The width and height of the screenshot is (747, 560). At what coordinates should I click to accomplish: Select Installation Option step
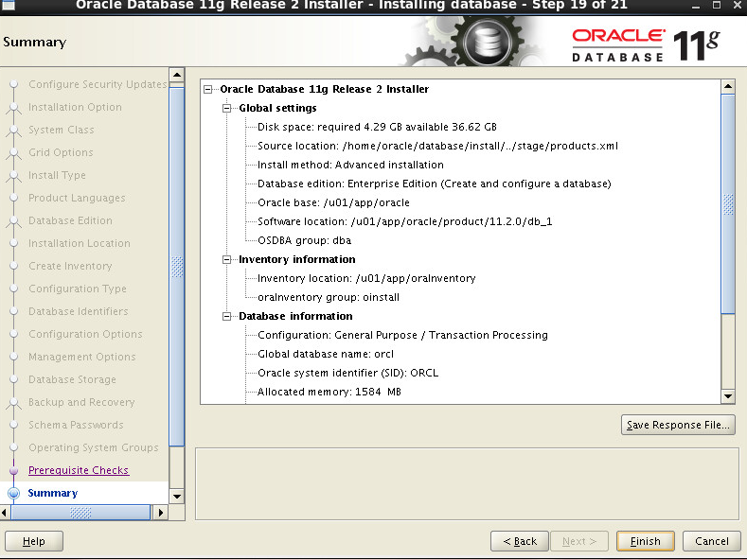click(75, 107)
